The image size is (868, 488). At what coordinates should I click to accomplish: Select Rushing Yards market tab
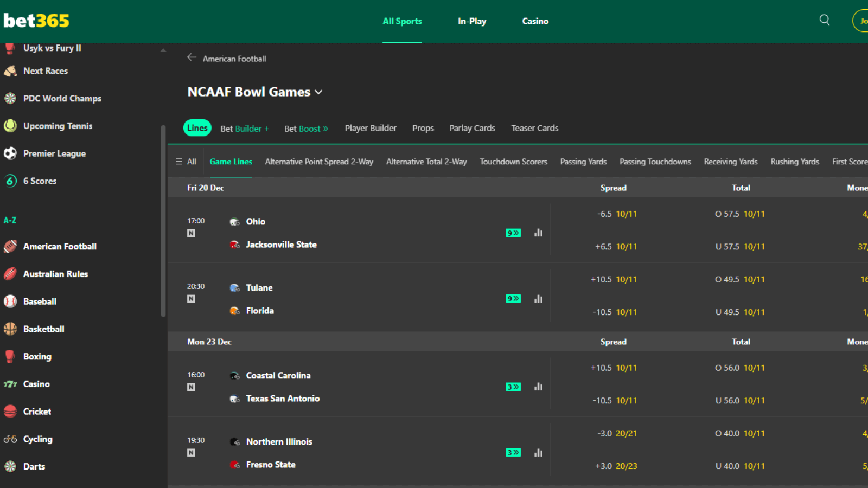point(795,162)
